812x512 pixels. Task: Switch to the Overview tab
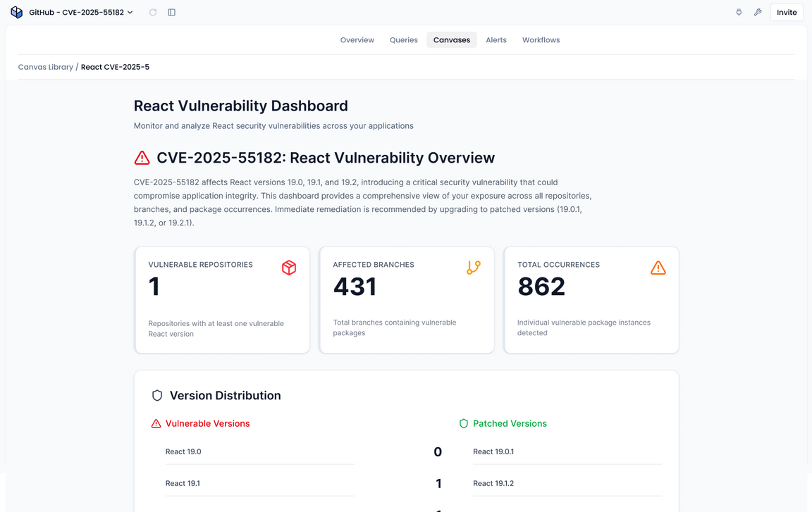[357, 40]
